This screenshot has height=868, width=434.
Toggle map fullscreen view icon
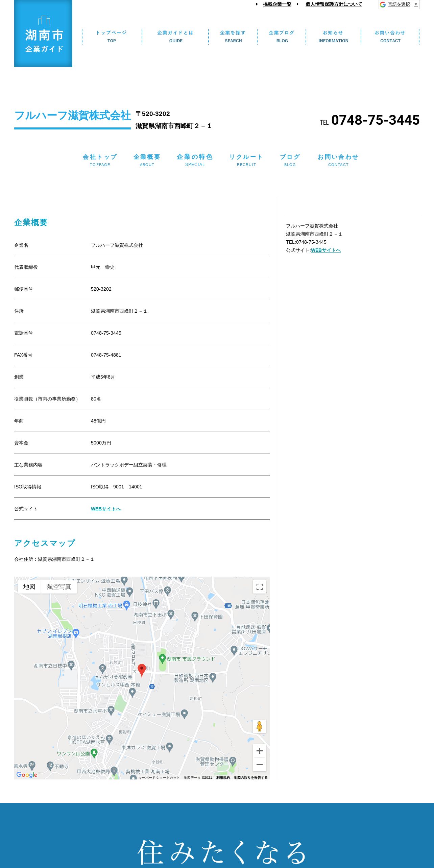260,587
